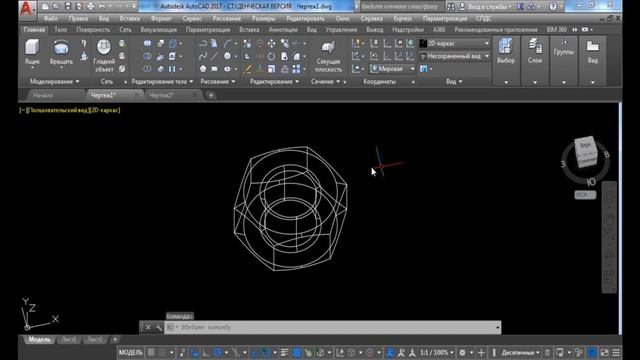Open the status bar customization menu icon
This screenshot has height=360, width=640.
point(616,352)
